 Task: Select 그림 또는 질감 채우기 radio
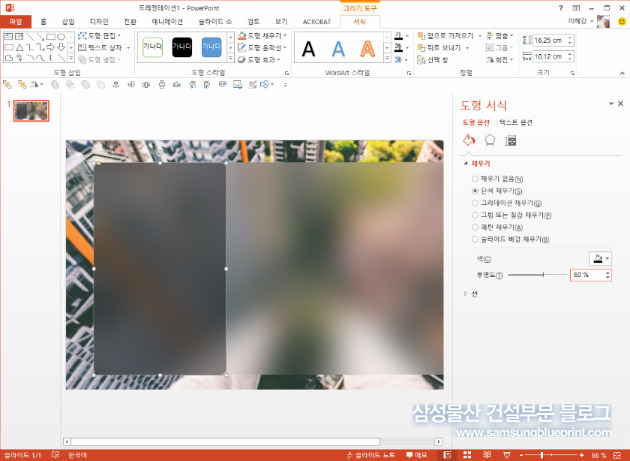tap(475, 215)
